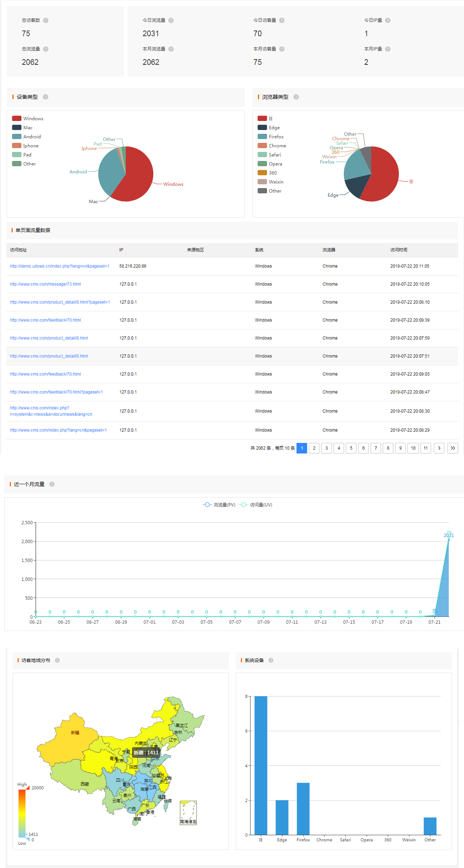Click the Edge bar in system chart
The image size is (464, 868).
click(282, 817)
